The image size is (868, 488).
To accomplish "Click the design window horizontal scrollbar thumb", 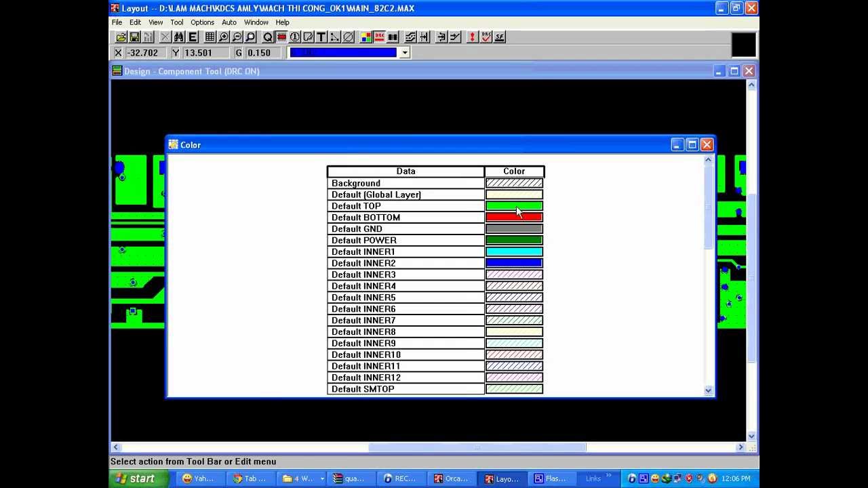I will 477,447.
